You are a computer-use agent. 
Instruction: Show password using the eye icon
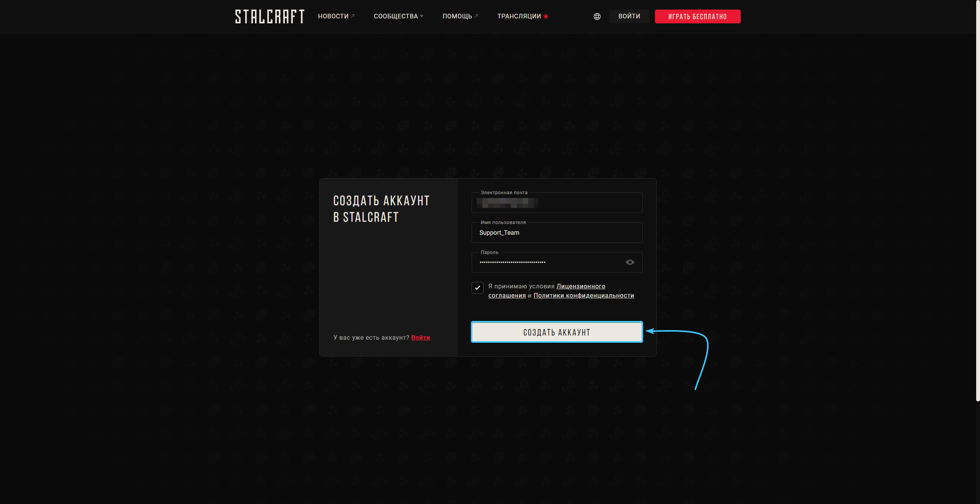(x=630, y=262)
